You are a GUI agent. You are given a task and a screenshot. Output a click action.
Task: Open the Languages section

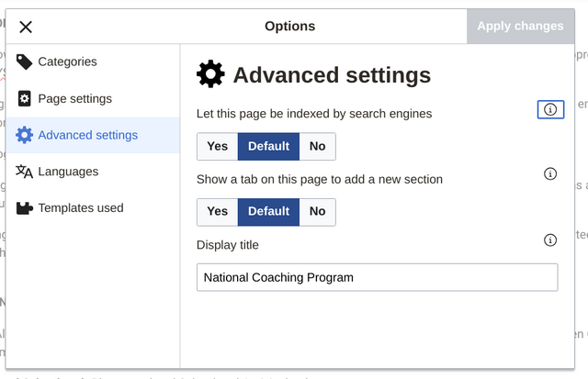point(68,172)
